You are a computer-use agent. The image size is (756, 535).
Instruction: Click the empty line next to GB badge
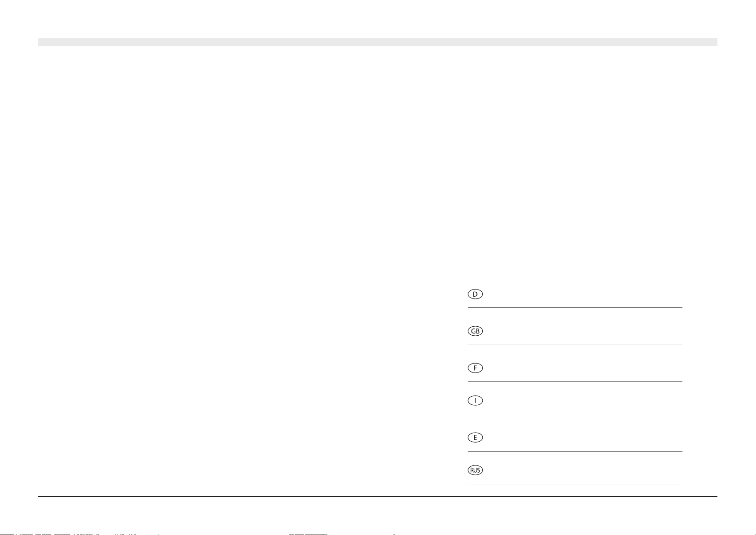coord(583,331)
